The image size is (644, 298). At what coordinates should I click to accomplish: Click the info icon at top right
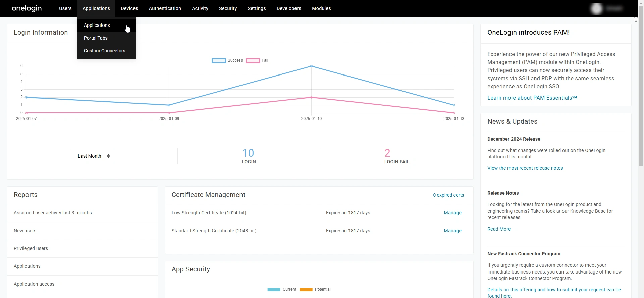[x=636, y=20]
